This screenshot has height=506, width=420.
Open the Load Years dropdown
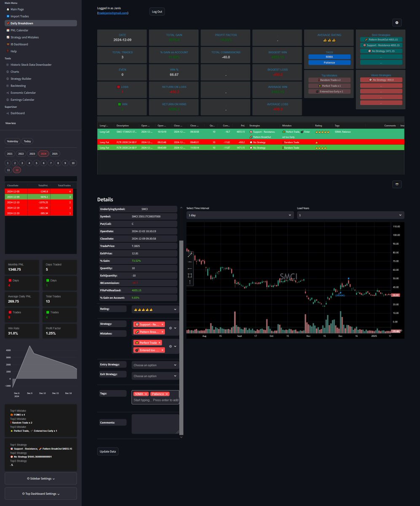click(350, 215)
